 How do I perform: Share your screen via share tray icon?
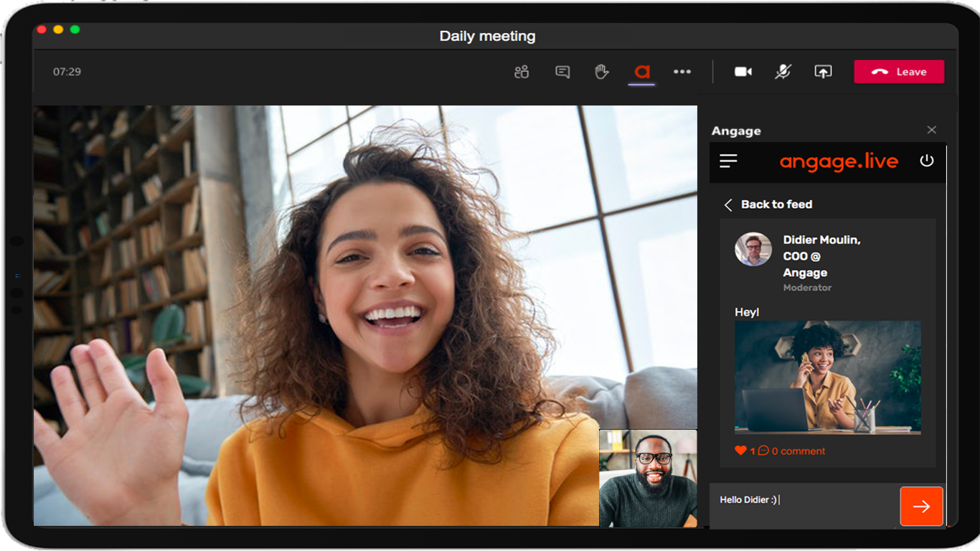tap(823, 72)
